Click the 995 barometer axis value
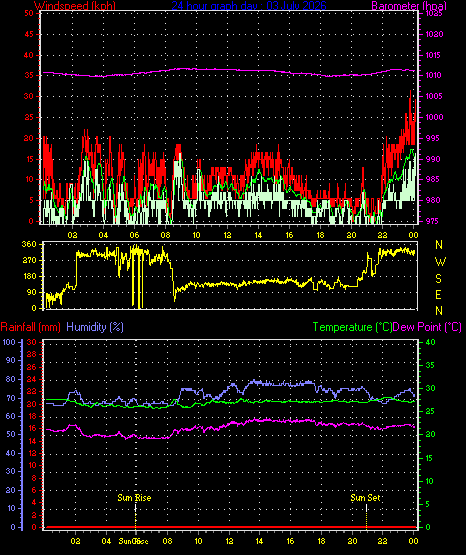This screenshot has width=466, height=555. coord(434,138)
